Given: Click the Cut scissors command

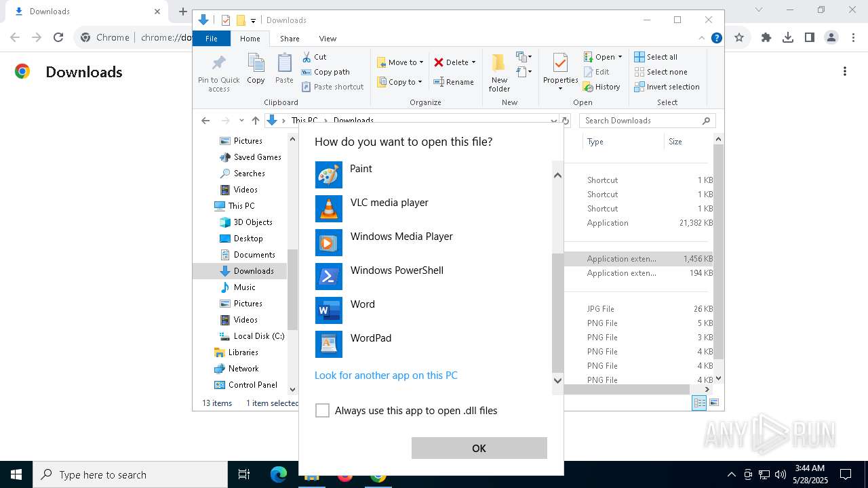Looking at the screenshot, I should click(x=314, y=57).
